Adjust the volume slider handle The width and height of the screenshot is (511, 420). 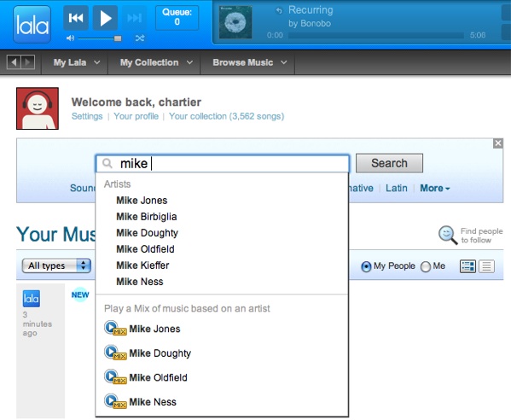pyautogui.click(x=118, y=38)
